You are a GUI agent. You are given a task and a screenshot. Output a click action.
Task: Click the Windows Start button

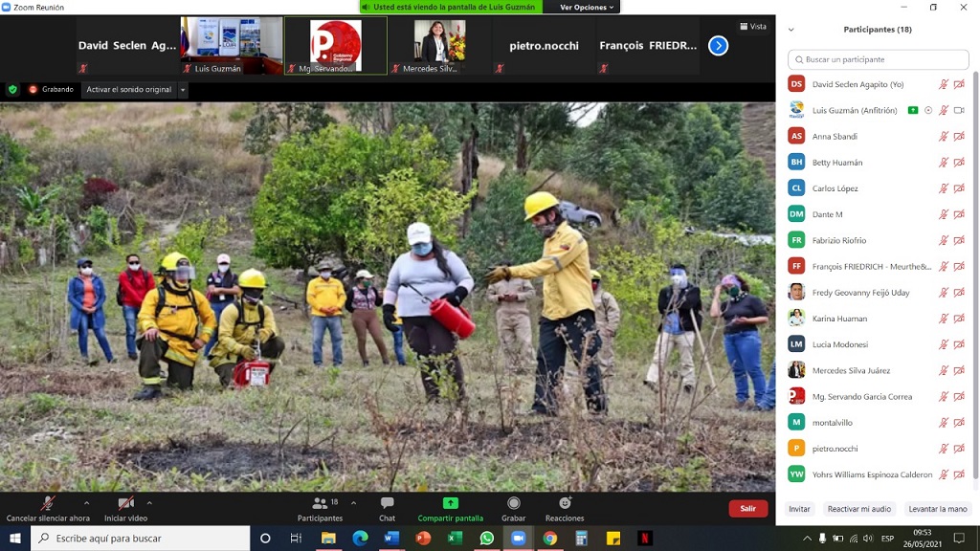15,538
